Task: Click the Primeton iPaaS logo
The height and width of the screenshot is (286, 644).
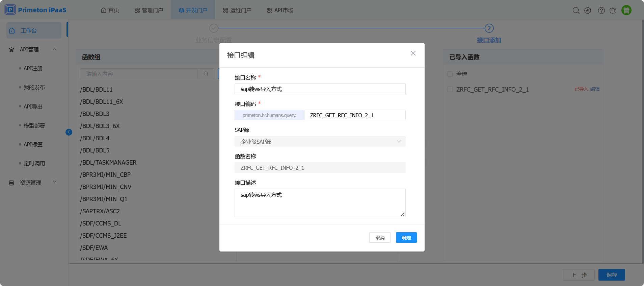Action: [35, 10]
